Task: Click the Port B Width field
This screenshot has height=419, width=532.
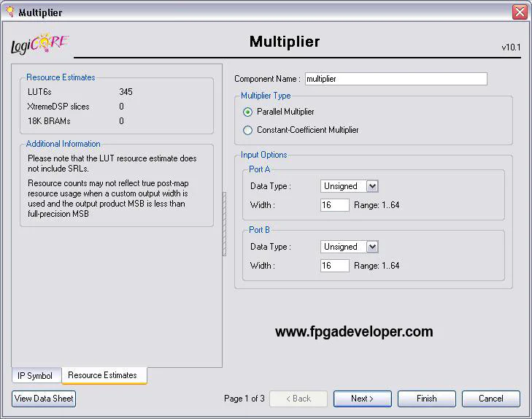Action: pyautogui.click(x=334, y=266)
